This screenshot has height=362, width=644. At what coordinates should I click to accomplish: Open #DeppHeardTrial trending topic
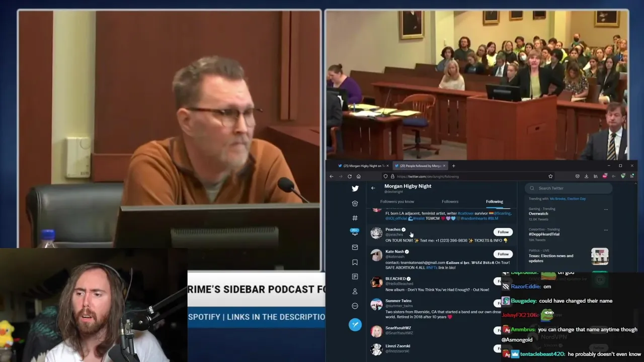(x=544, y=234)
